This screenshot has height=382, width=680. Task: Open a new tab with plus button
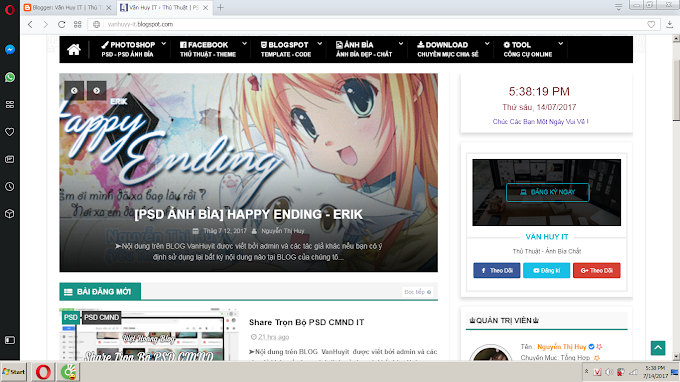tap(220, 7)
